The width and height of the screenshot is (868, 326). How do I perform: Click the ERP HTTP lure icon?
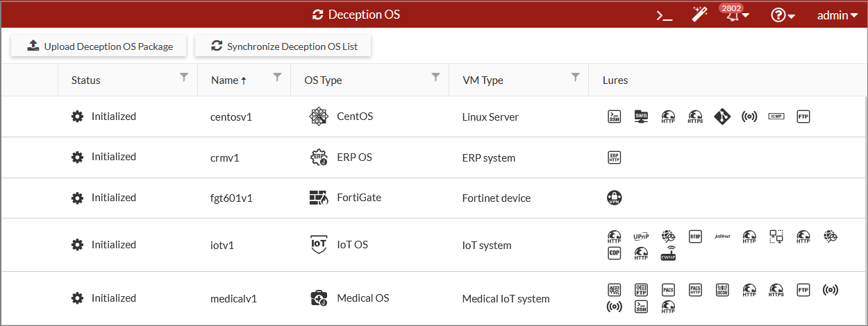click(x=614, y=157)
